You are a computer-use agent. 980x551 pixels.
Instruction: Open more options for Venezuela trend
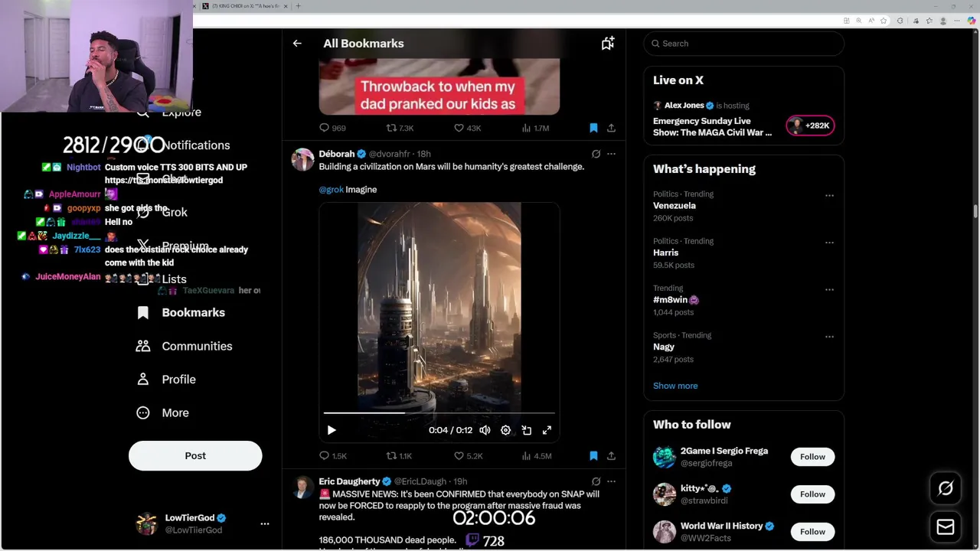coord(829,196)
